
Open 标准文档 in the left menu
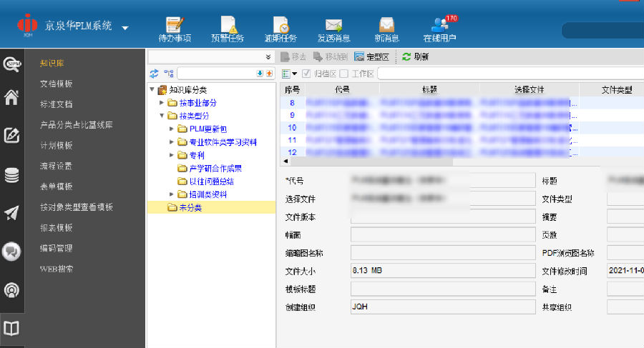57,104
